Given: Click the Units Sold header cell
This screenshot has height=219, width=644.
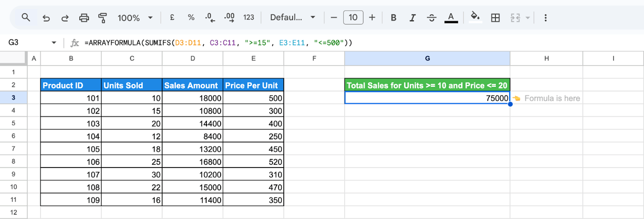Looking at the screenshot, I should coord(132,85).
